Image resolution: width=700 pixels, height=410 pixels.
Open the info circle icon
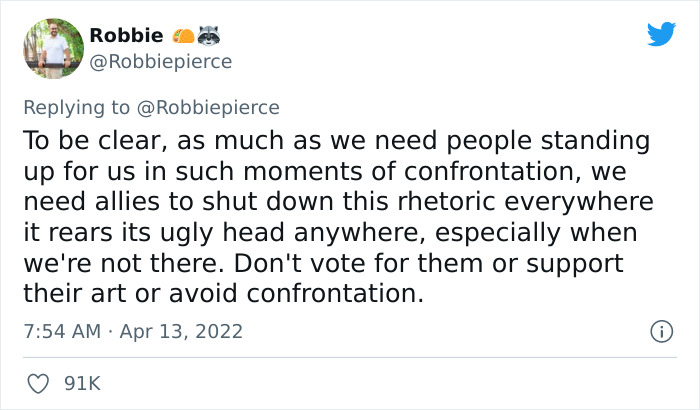click(x=660, y=330)
